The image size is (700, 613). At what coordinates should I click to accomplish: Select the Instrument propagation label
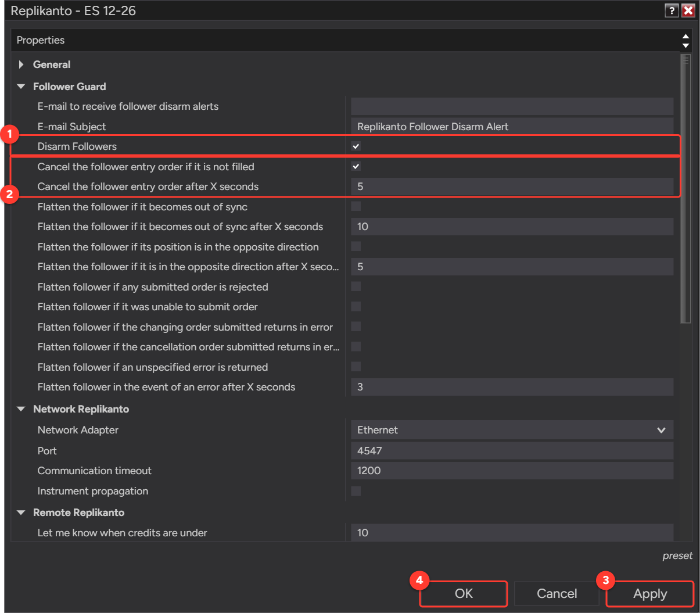[93, 491]
